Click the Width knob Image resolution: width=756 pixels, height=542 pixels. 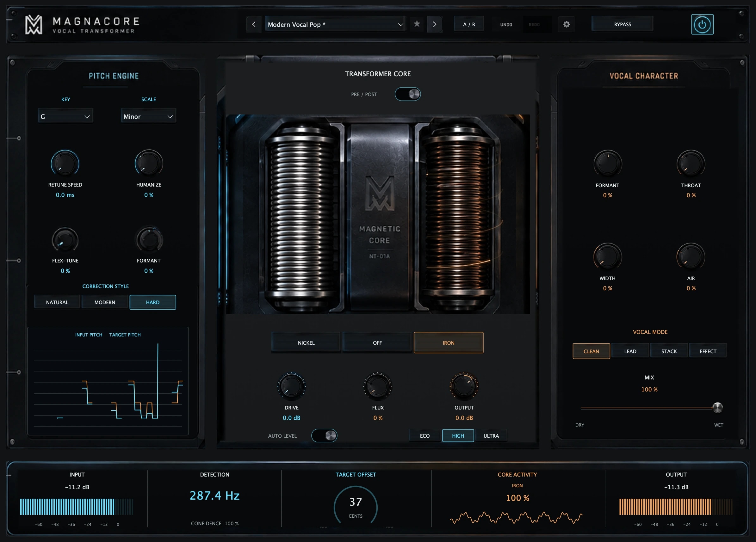coord(607,256)
